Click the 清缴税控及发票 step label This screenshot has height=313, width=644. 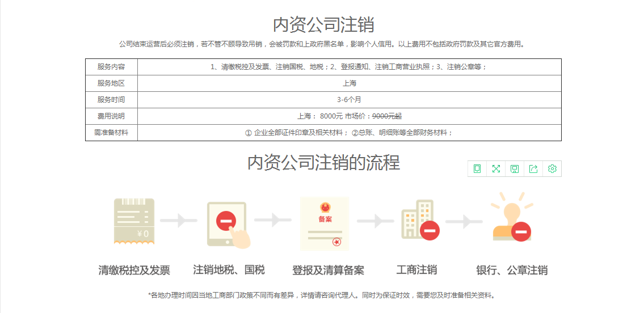[x=134, y=270]
